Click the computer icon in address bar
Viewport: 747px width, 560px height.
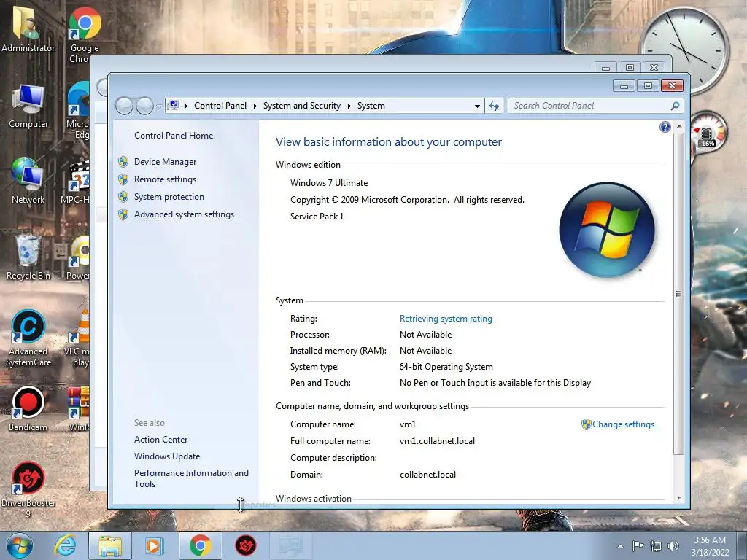click(174, 105)
